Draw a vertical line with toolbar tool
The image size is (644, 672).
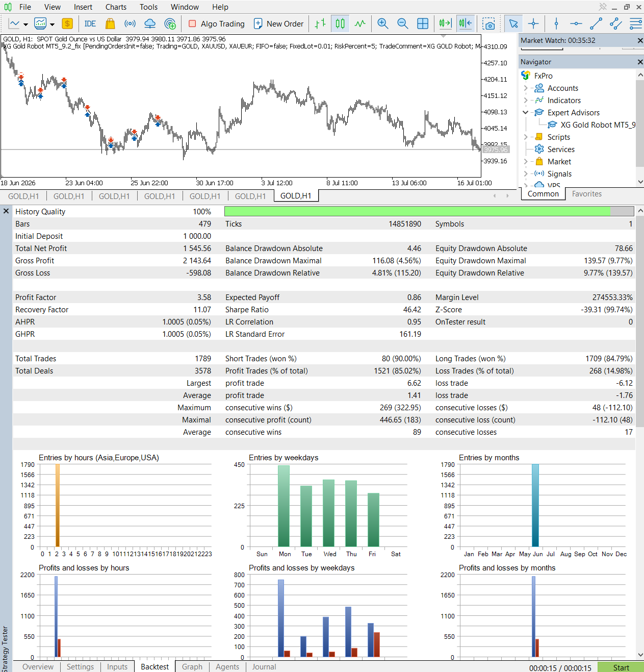pos(556,23)
